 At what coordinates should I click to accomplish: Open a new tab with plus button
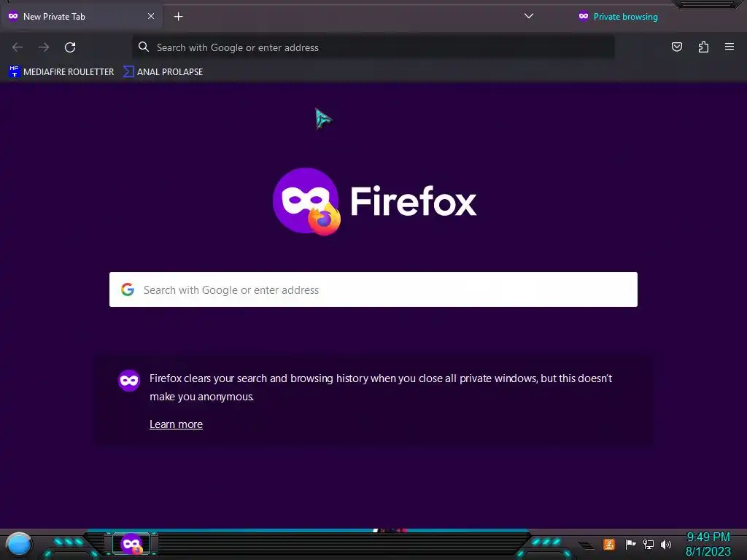point(178,17)
